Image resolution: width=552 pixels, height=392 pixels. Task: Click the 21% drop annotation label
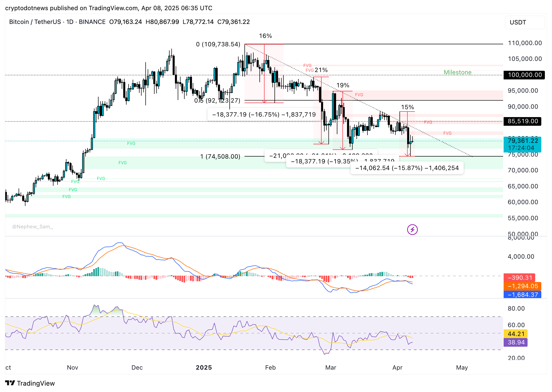tap(321, 70)
